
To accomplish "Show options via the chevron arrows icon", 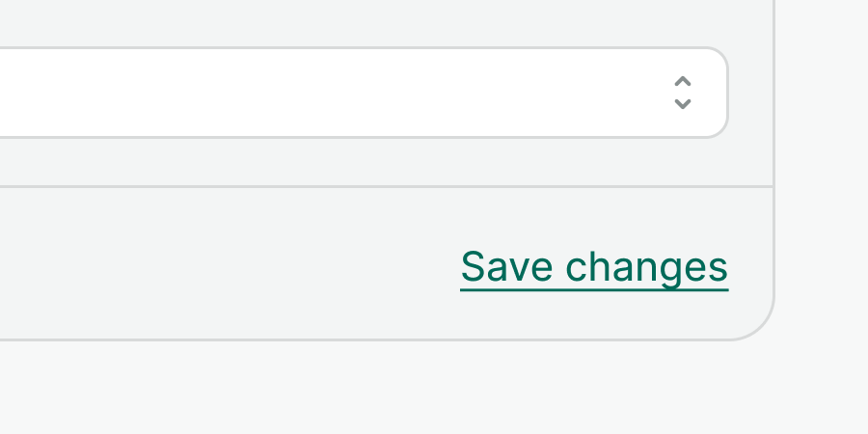I will [682, 93].
